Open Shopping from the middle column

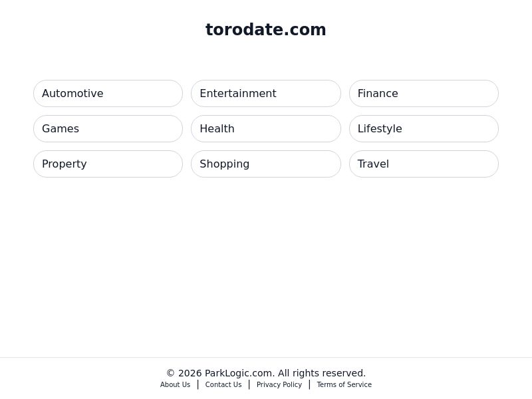click(x=266, y=164)
